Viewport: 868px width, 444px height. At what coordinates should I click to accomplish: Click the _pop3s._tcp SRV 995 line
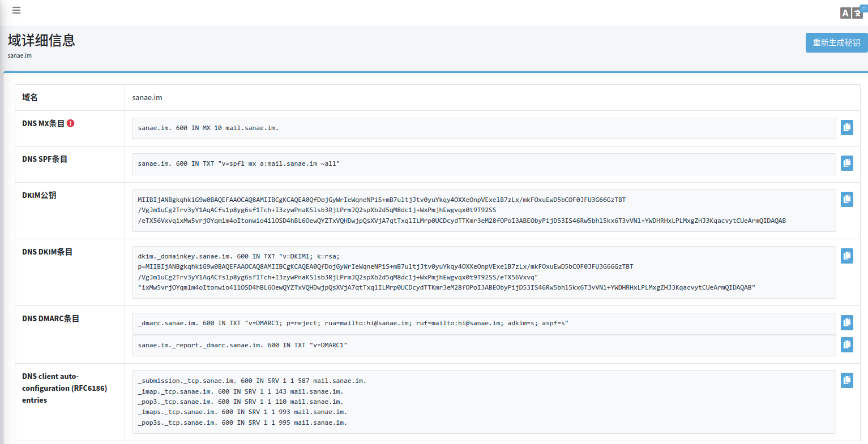pyautogui.click(x=242, y=423)
